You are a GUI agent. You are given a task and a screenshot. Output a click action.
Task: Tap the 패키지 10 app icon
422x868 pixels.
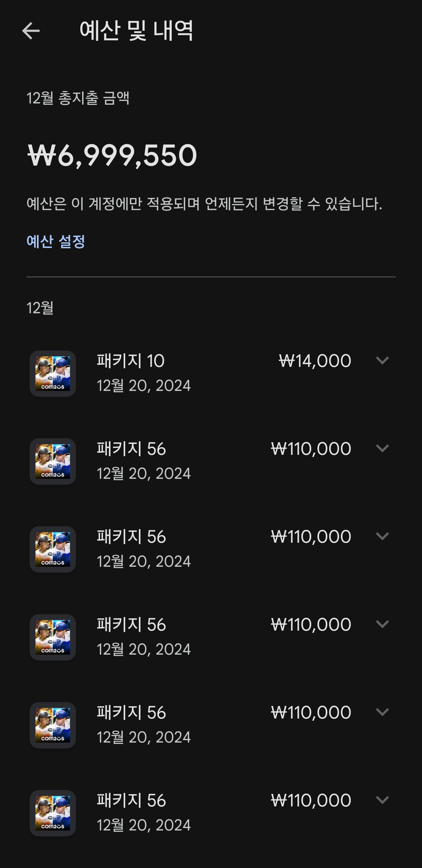[52, 374]
